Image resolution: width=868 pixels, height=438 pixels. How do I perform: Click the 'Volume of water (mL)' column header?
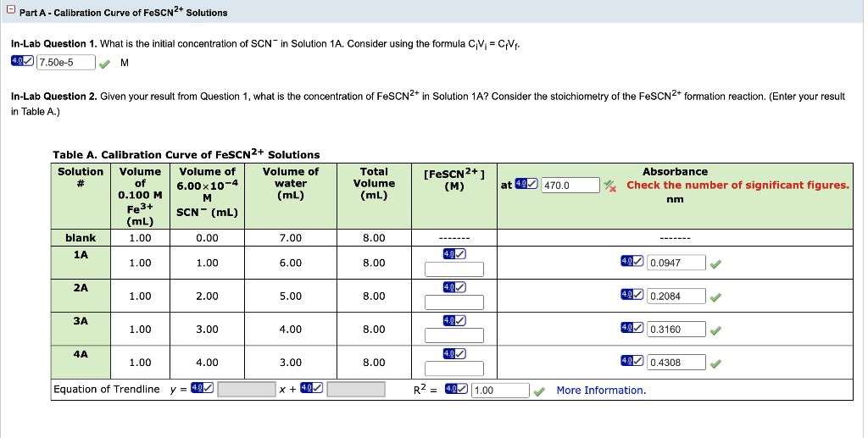(291, 184)
